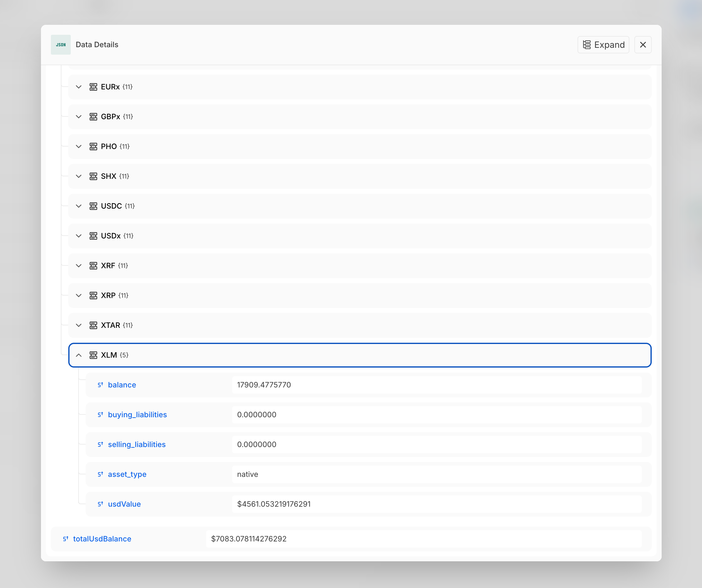Expand the USDx node chevron
This screenshot has height=588, width=702.
tap(79, 236)
